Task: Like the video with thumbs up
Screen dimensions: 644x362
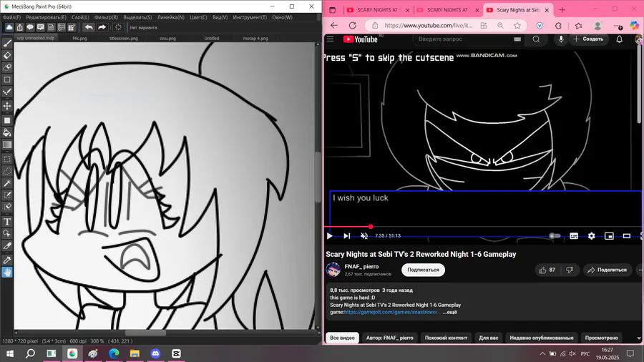Action: (x=547, y=270)
